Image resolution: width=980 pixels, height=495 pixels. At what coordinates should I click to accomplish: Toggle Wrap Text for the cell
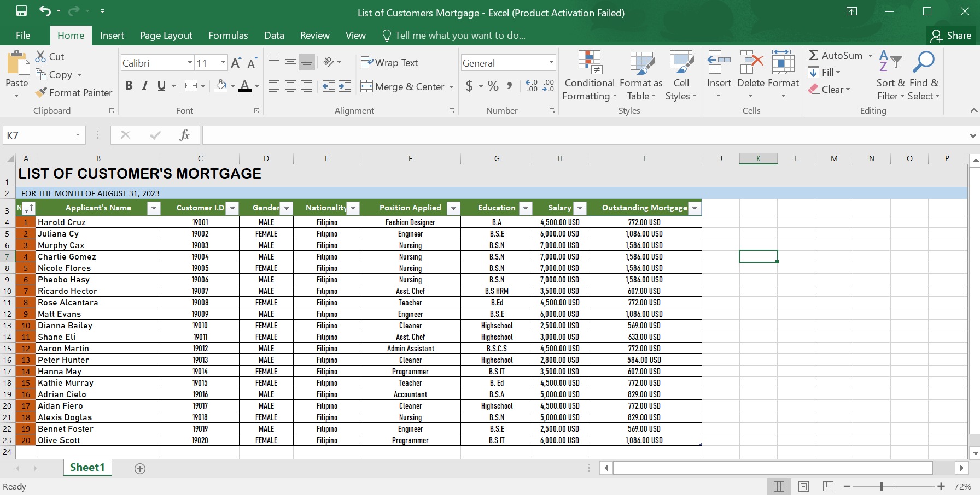click(x=389, y=63)
